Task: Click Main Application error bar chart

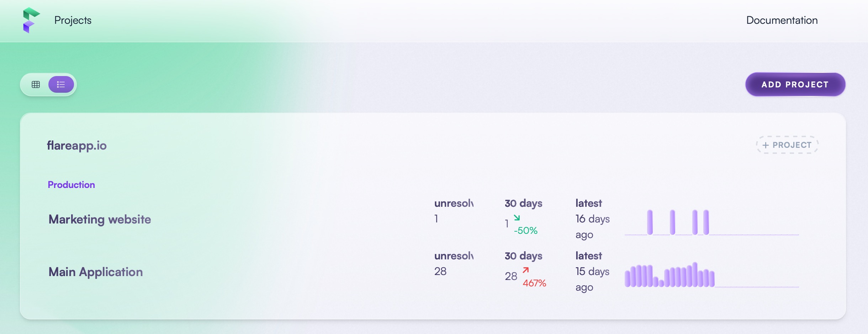Action: pyautogui.click(x=711, y=275)
